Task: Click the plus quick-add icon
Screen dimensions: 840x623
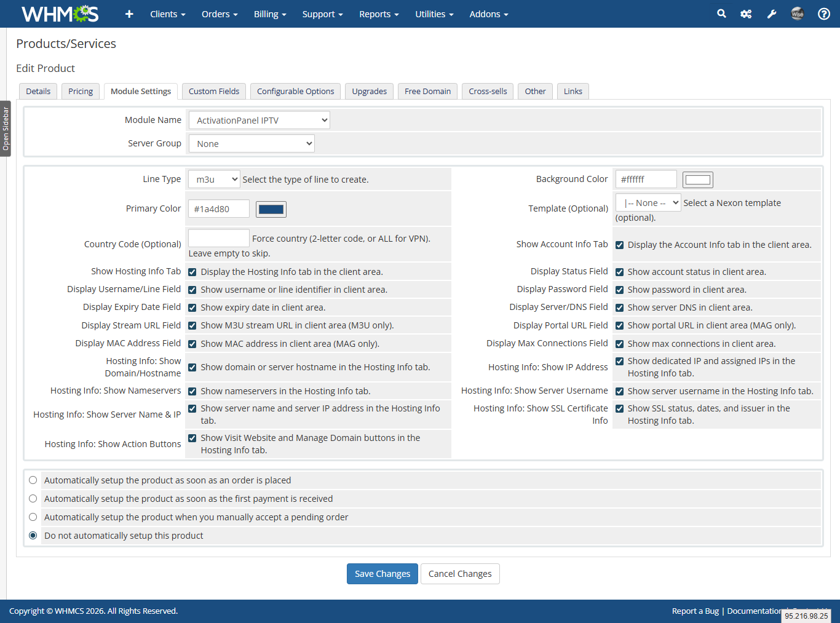Action: pyautogui.click(x=129, y=14)
